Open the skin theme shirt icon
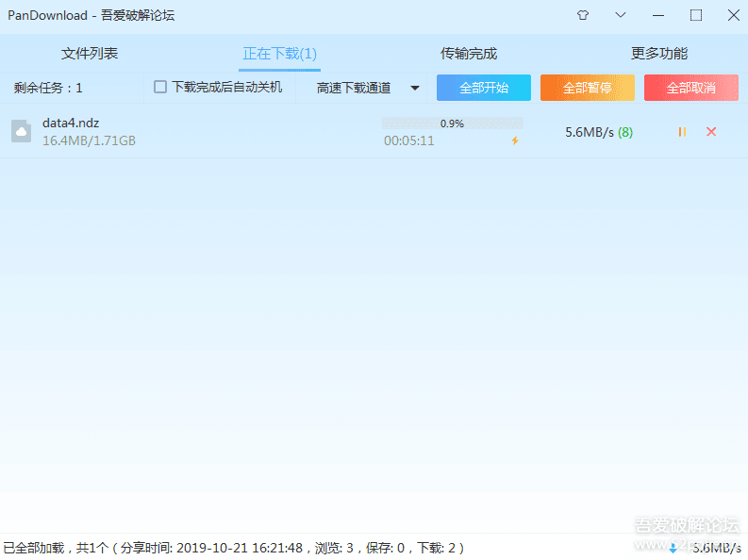 pyautogui.click(x=583, y=15)
